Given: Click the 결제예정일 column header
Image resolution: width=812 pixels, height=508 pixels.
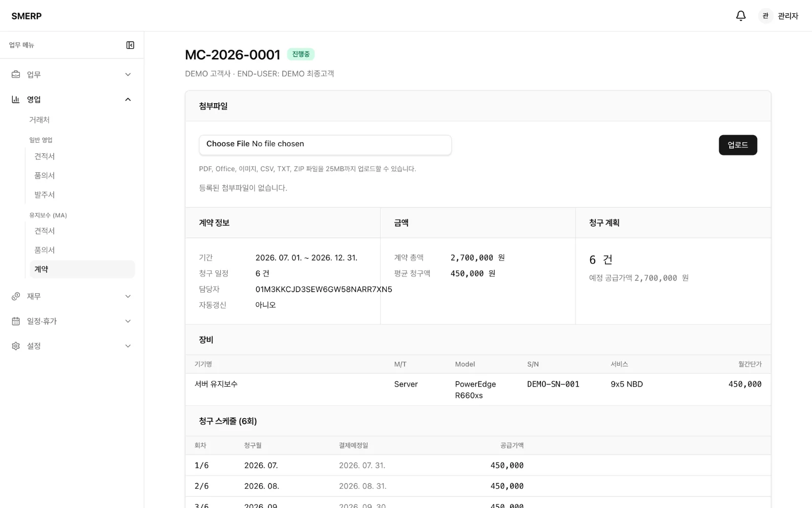Looking at the screenshot, I should (354, 446).
